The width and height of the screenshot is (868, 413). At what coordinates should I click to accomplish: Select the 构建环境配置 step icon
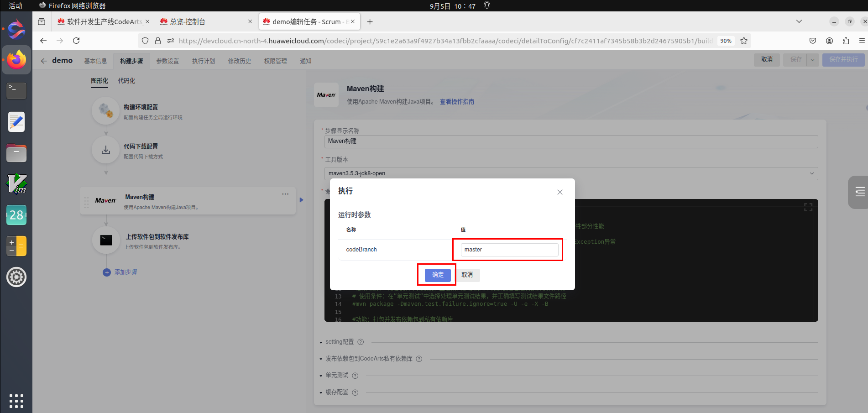pyautogui.click(x=106, y=111)
